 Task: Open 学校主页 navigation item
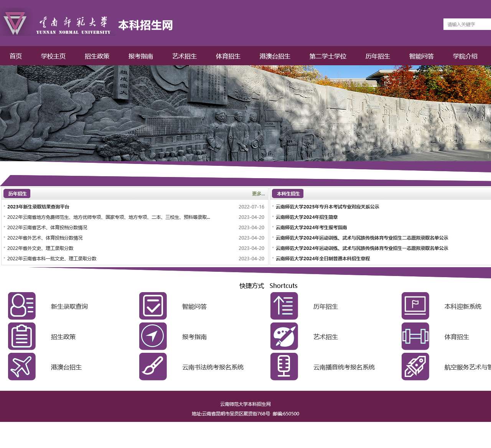[x=53, y=56]
